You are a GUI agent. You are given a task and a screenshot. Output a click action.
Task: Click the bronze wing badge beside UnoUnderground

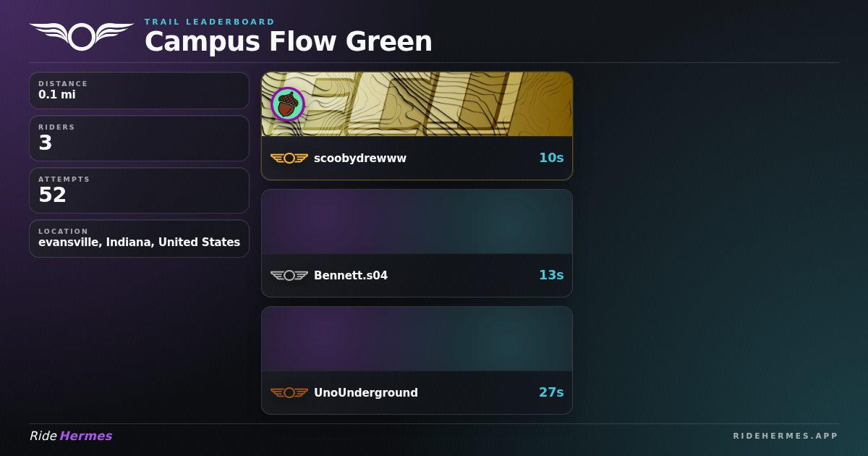289,392
